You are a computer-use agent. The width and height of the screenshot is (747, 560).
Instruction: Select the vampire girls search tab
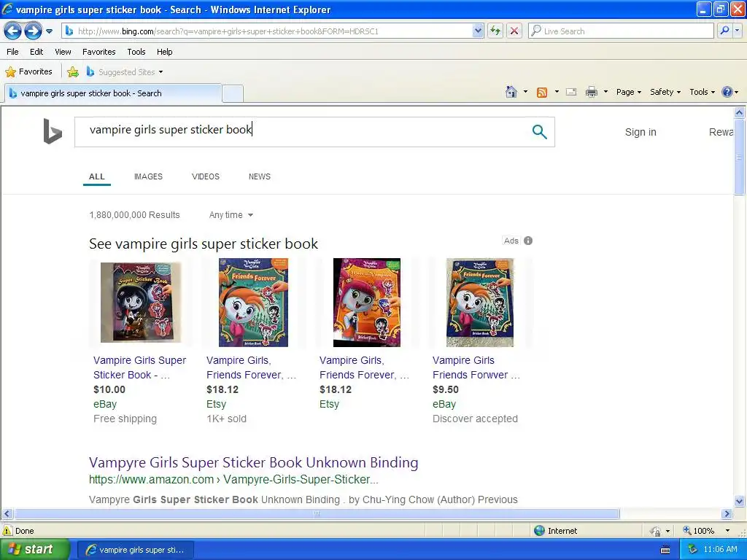tap(113, 93)
